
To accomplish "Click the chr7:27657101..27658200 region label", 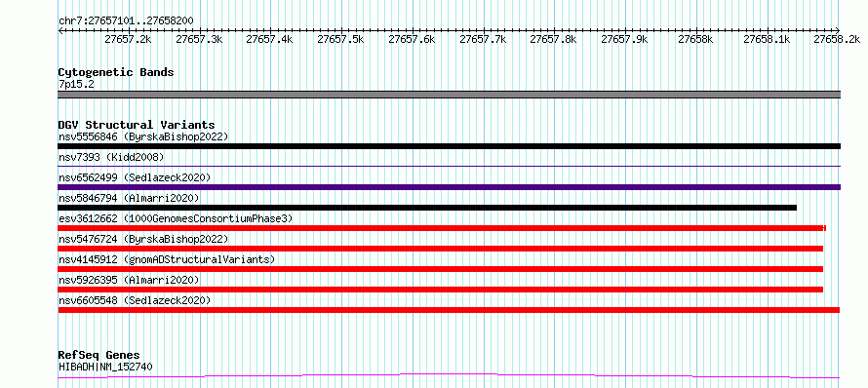I will click(x=126, y=20).
